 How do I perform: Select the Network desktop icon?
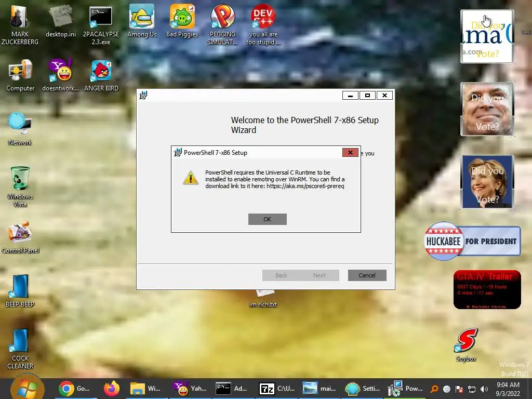pos(20,129)
